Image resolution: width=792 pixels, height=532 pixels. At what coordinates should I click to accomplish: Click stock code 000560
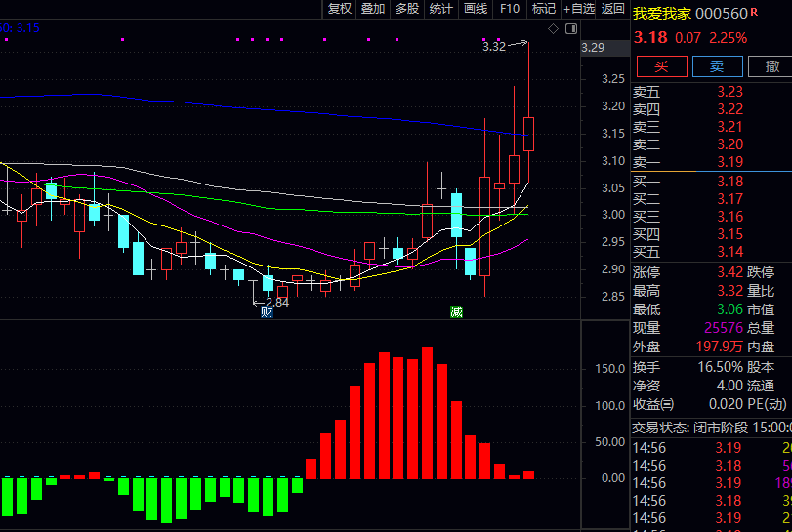722,14
